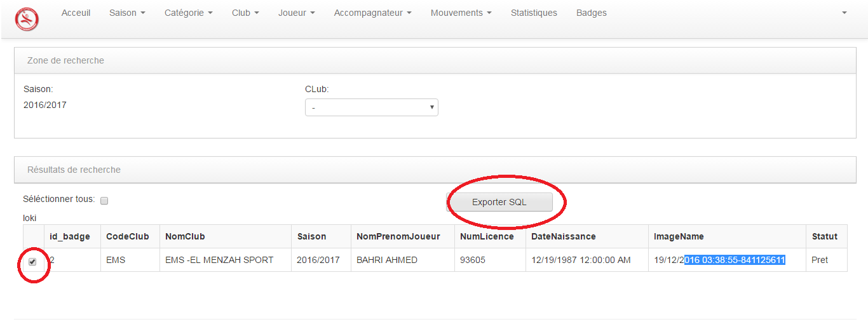
Task: Click the NomPrenomJoueur column header
Action: 398,236
